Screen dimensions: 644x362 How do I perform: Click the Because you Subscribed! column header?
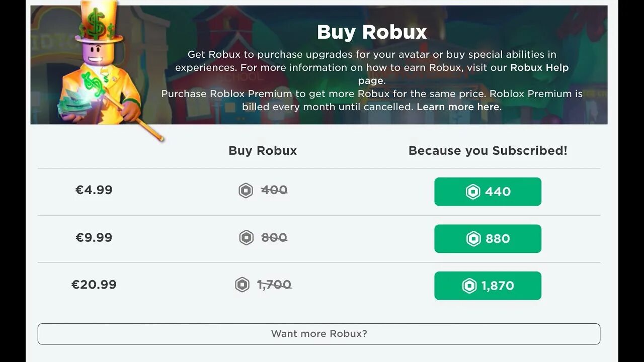tap(488, 151)
